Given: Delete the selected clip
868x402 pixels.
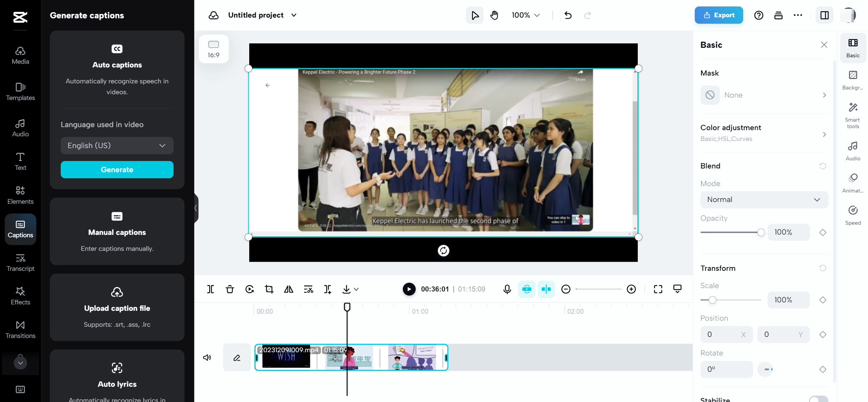Looking at the screenshot, I should (x=230, y=289).
